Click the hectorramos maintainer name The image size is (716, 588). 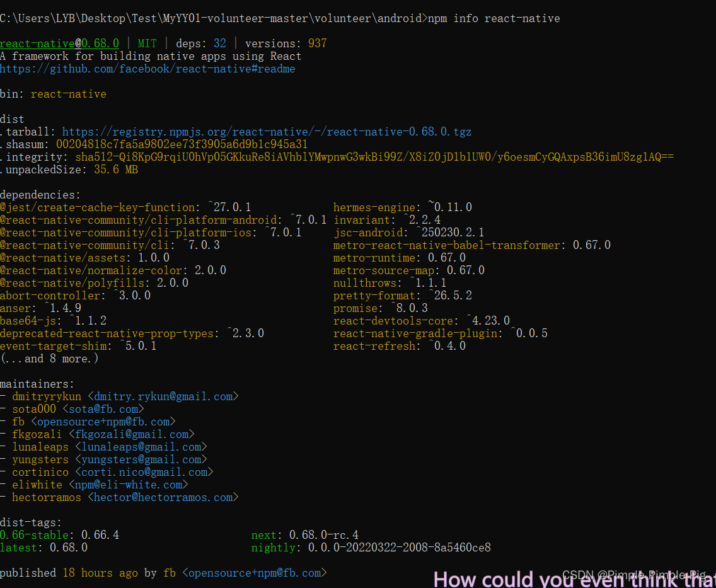[x=47, y=497]
